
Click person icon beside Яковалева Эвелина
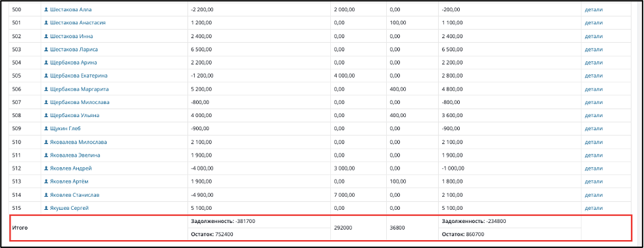(46, 155)
